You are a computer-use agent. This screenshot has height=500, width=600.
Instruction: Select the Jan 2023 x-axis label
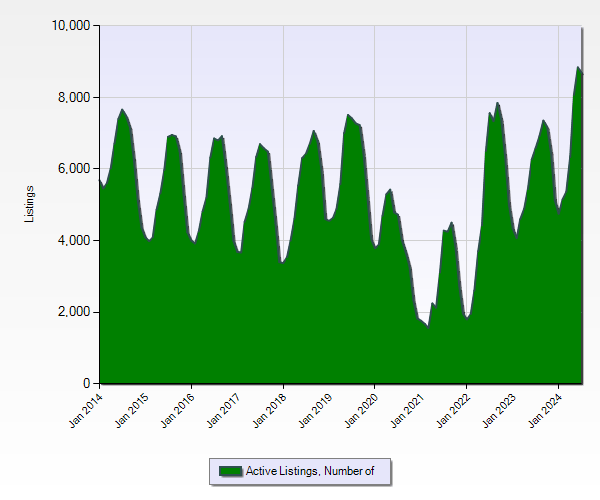pyautogui.click(x=498, y=410)
